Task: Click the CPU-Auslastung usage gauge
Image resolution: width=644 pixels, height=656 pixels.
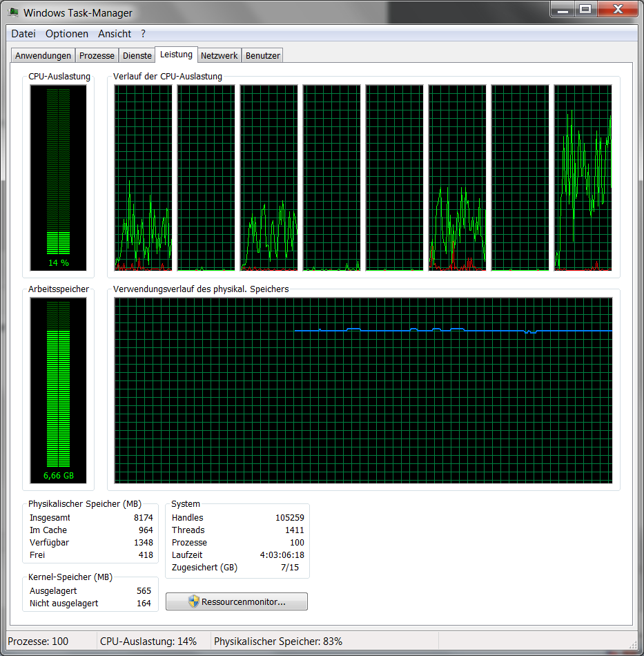Action: coord(57,176)
